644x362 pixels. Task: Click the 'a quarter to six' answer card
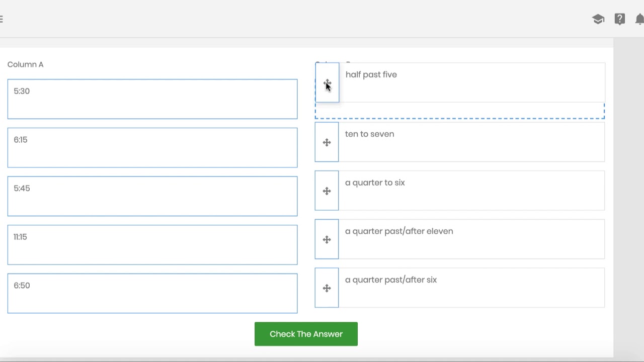point(471,191)
